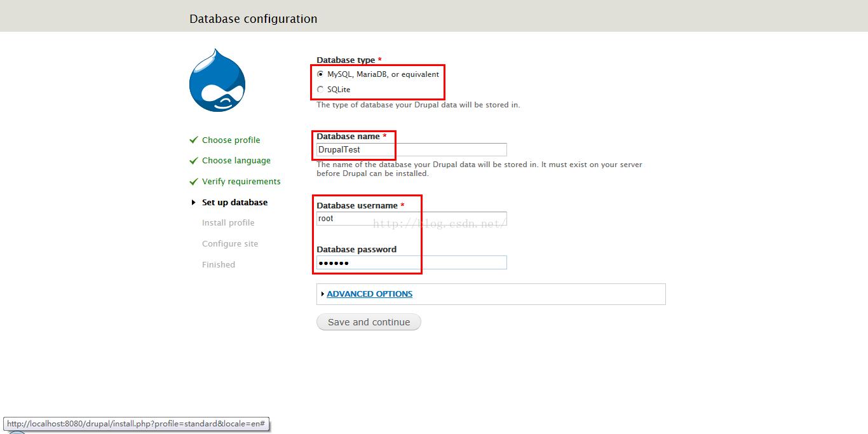The height and width of the screenshot is (434, 868).
Task: Select the MySQL, MariaDB, or equivalent option
Action: coord(320,74)
